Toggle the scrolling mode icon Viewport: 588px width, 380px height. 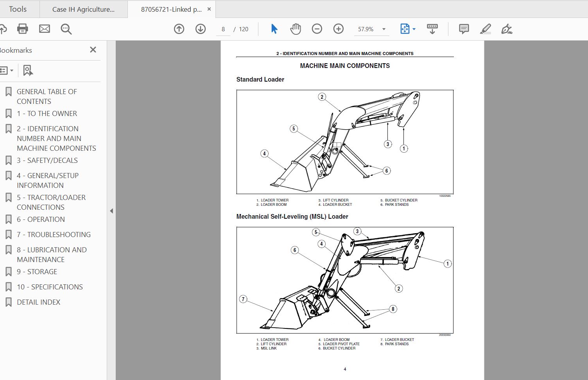432,29
